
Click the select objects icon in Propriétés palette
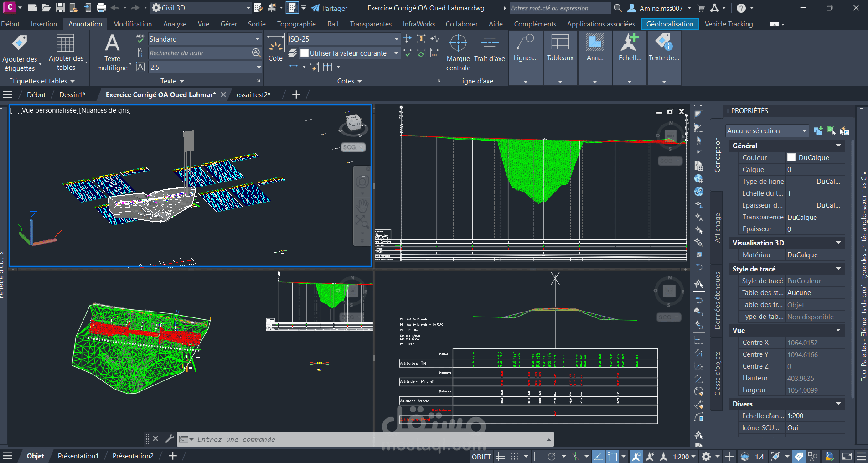[x=831, y=131]
